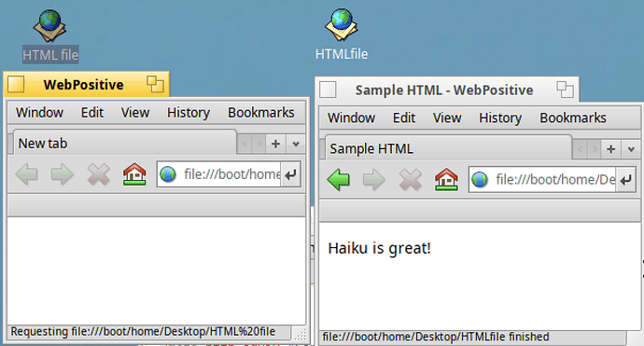Select the 'New tab' tab
This screenshot has height=346, width=644.
[x=125, y=144]
